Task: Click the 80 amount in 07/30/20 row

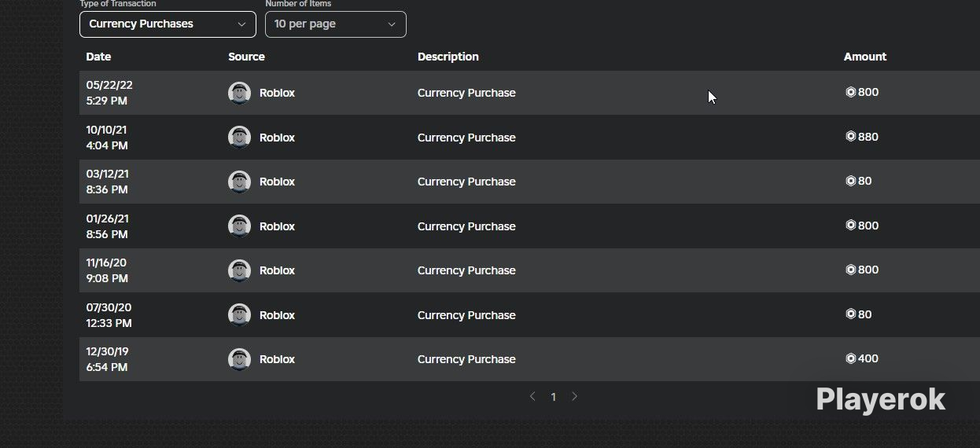Action: [865, 314]
